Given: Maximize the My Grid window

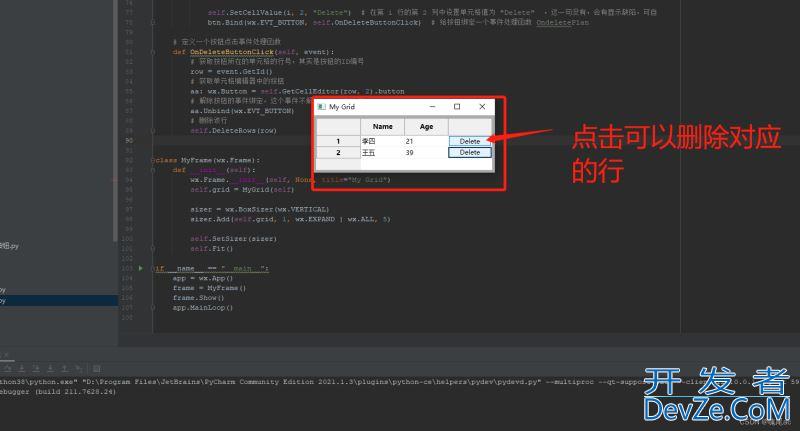Looking at the screenshot, I should point(457,107).
